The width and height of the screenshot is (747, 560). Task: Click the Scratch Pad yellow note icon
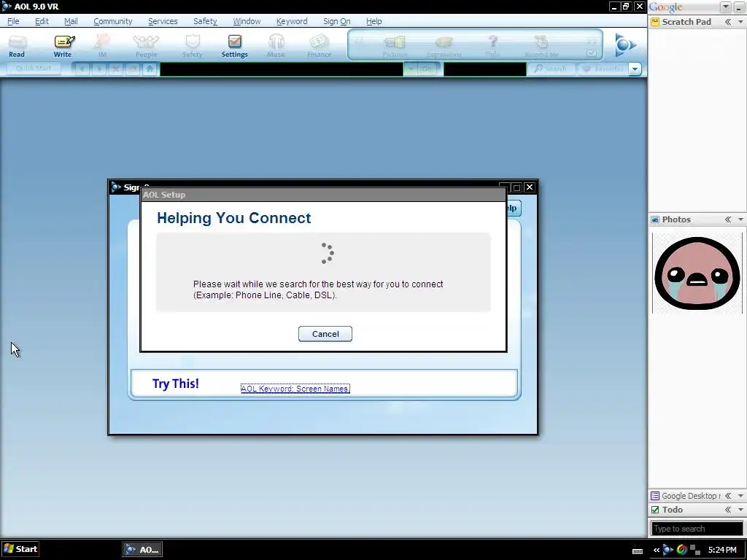[655, 22]
